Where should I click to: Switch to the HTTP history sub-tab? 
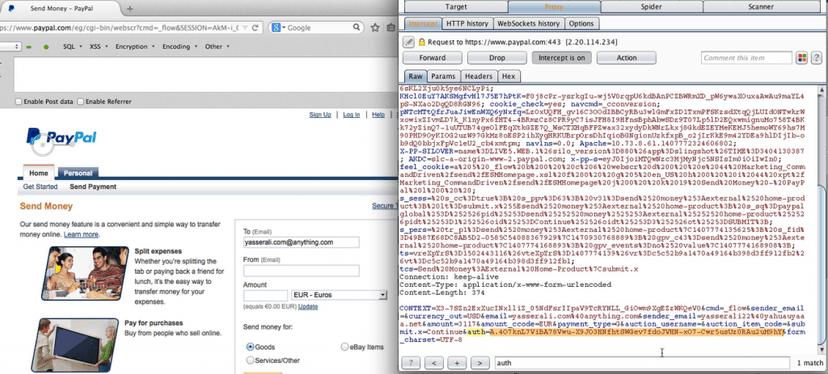467,23
